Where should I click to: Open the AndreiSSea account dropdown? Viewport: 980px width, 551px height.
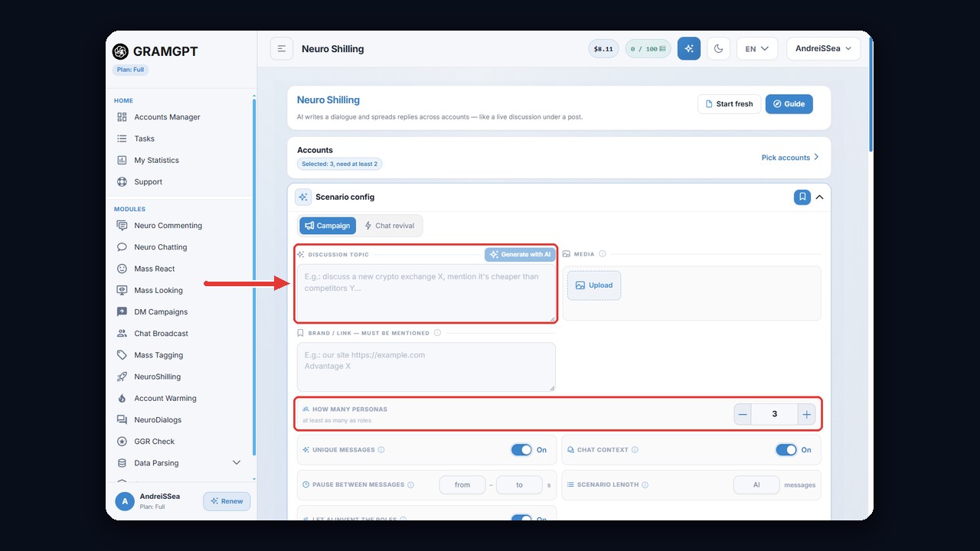(x=824, y=49)
